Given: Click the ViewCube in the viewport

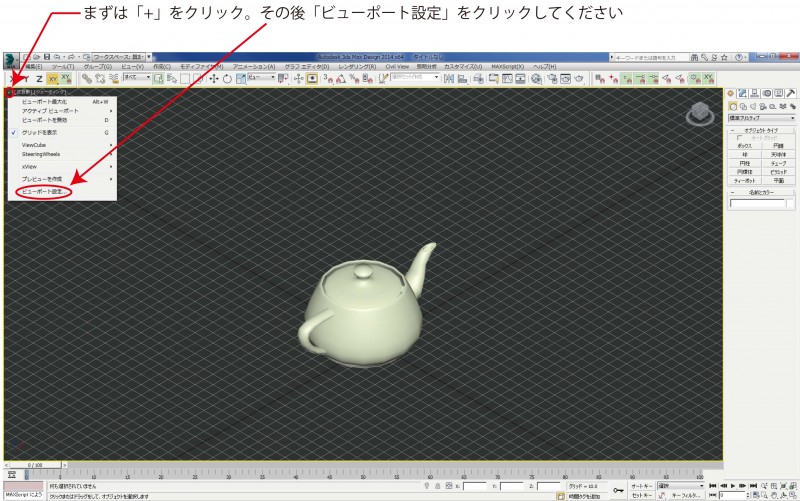Looking at the screenshot, I should [695, 116].
